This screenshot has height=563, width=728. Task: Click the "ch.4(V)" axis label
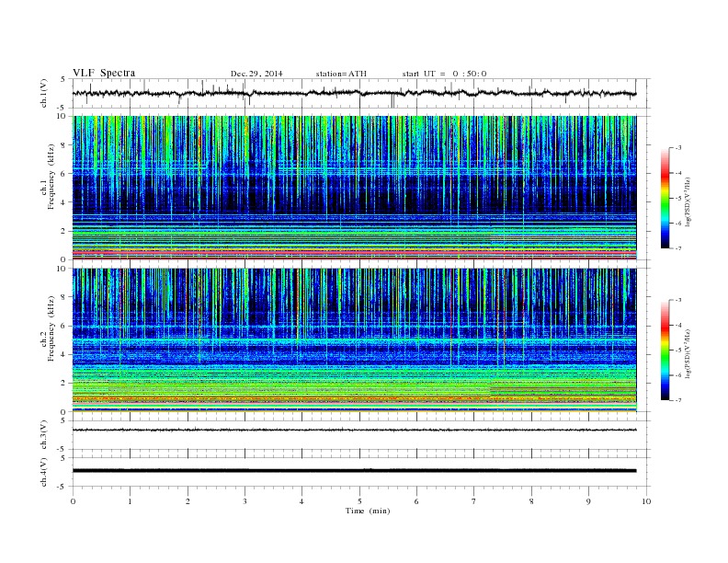tap(44, 472)
